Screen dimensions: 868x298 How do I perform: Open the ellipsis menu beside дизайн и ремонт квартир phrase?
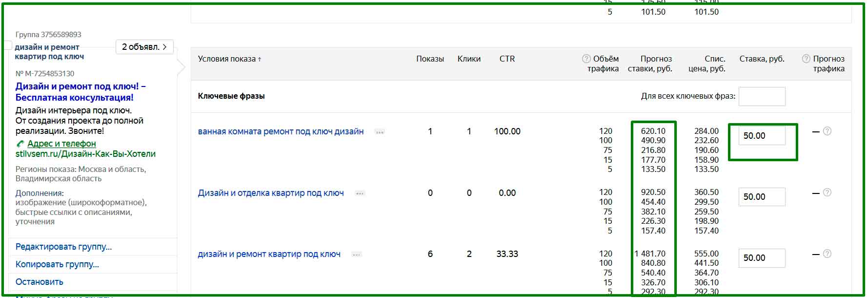tap(357, 255)
